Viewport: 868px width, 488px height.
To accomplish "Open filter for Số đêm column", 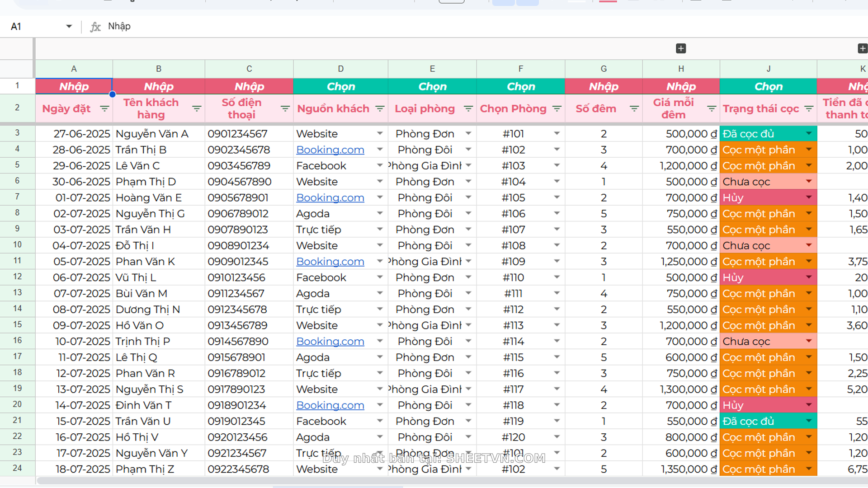I will (x=634, y=109).
